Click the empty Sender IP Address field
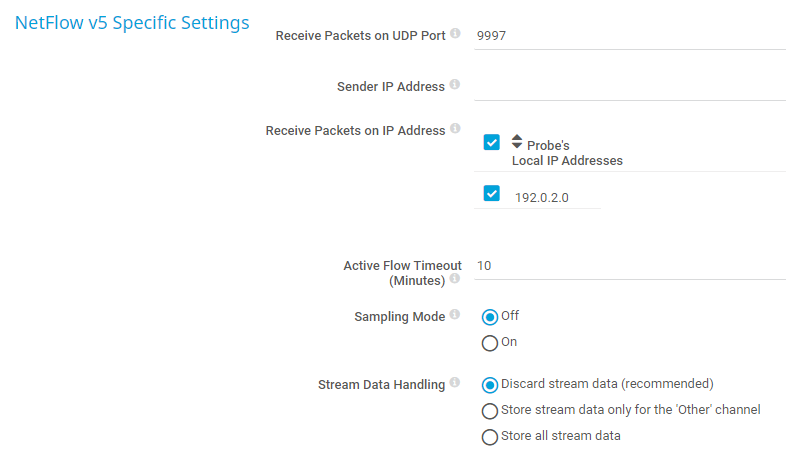The height and width of the screenshot is (458, 786). click(x=630, y=86)
